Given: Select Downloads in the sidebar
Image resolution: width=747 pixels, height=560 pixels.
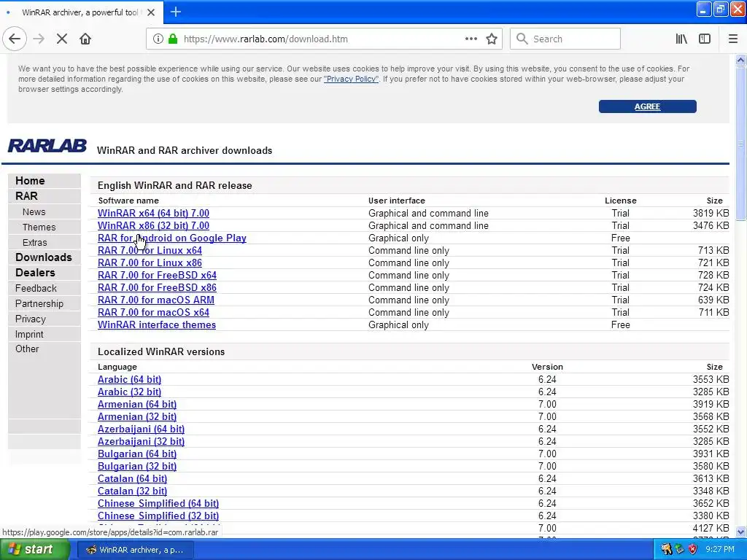Looking at the screenshot, I should 43,257.
